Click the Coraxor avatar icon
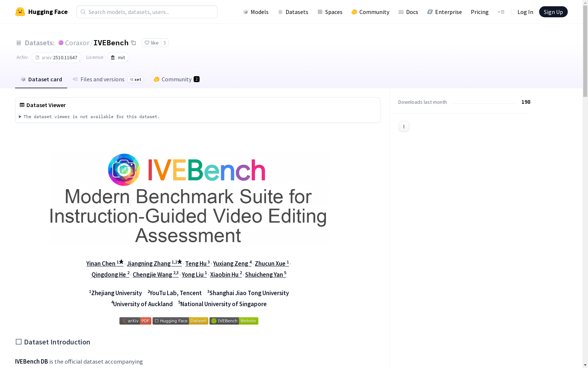This screenshot has width=588, height=368. coord(61,43)
